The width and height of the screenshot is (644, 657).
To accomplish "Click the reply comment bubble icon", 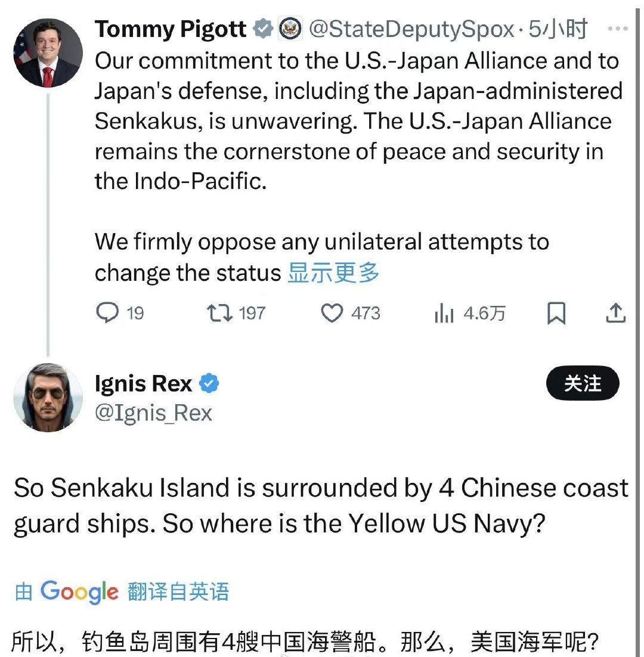I will pyautogui.click(x=107, y=313).
